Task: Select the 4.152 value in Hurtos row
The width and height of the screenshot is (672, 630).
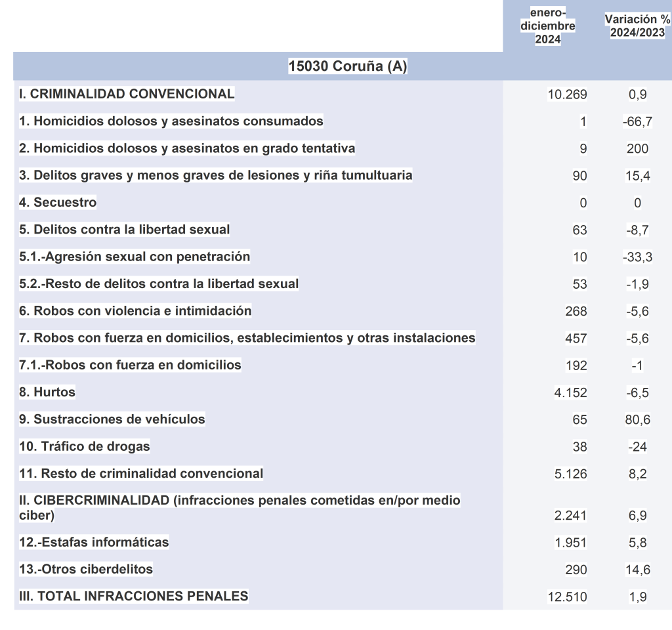Action: (x=570, y=393)
